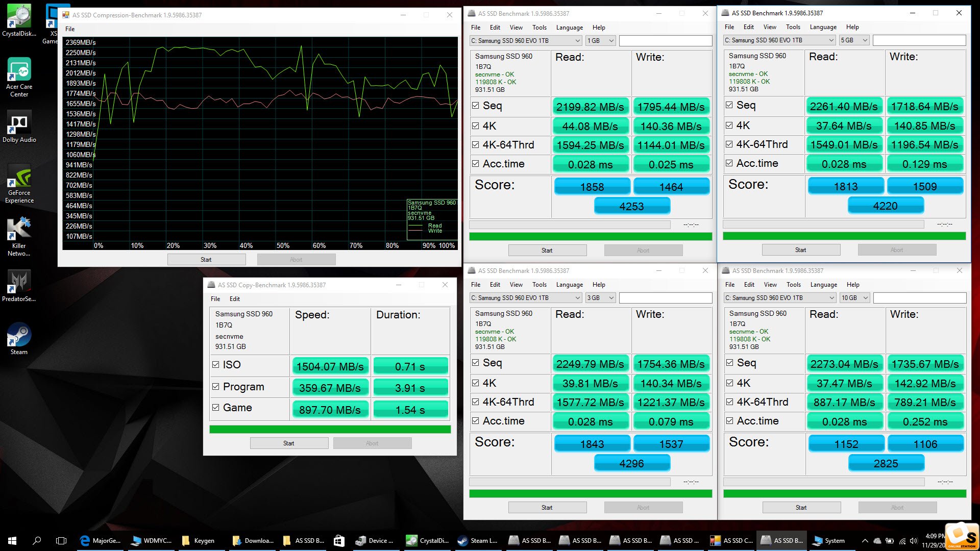Toggle 4K-64Thrd in the 1 GB benchmark window
Viewport: 980px width, 551px height.
coord(475,145)
